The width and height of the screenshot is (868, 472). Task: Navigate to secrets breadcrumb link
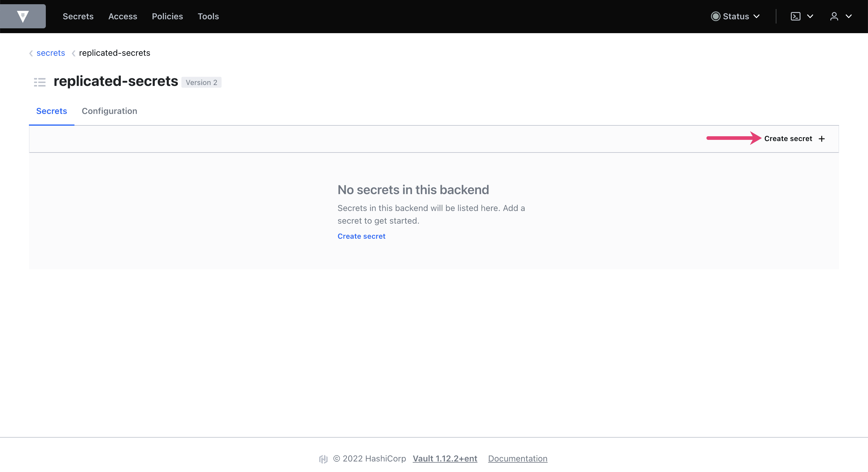51,53
